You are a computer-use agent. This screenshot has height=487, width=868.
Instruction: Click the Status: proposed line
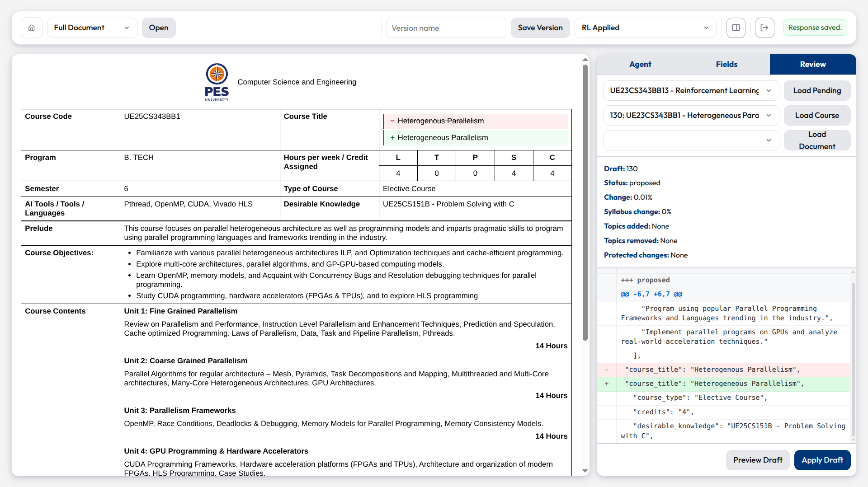tap(632, 183)
